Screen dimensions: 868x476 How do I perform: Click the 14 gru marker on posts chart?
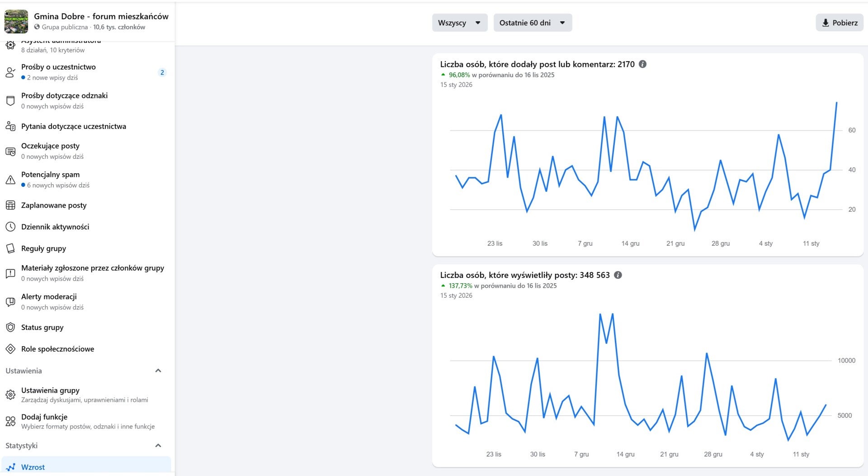point(630,243)
